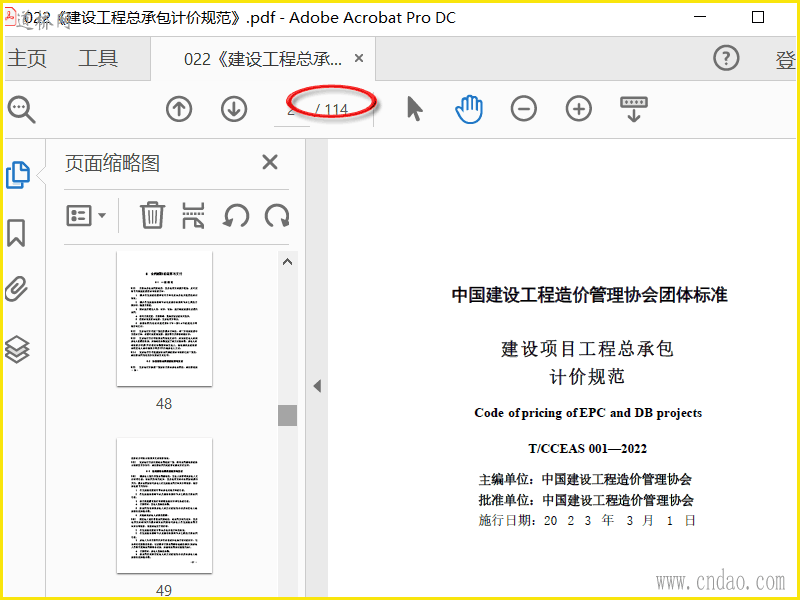
Task: Rotate page counterclockwise
Action: 236,215
